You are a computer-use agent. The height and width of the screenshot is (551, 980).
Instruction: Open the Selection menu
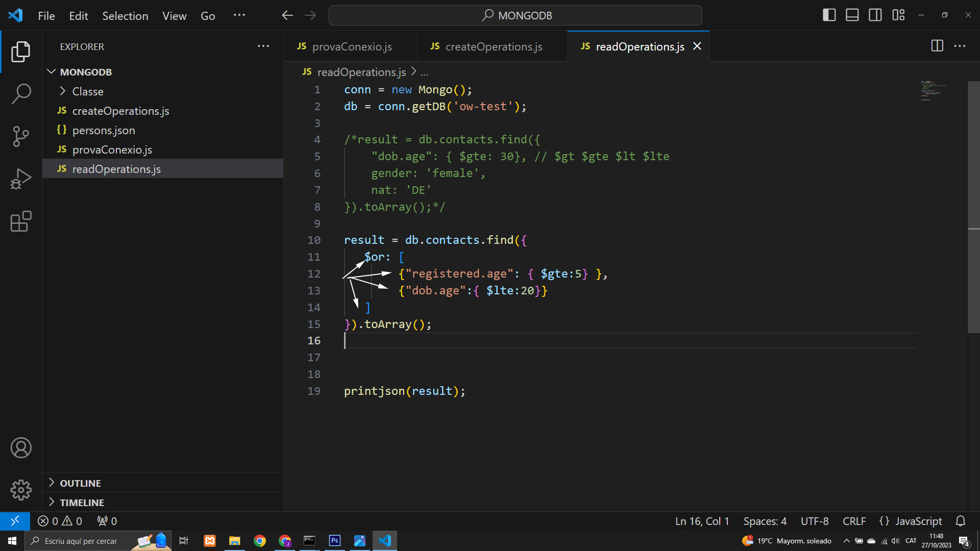[x=125, y=16]
